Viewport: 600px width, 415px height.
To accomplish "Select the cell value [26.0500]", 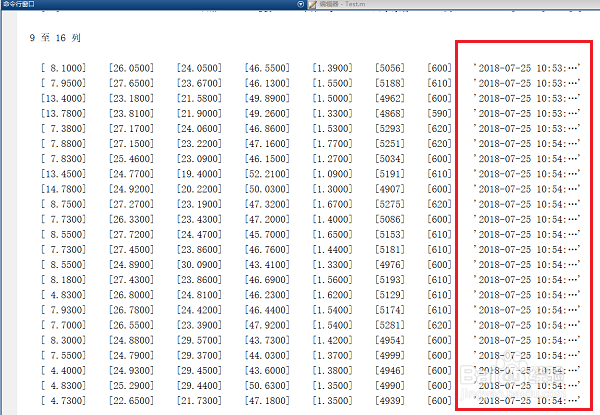I will tap(131, 68).
